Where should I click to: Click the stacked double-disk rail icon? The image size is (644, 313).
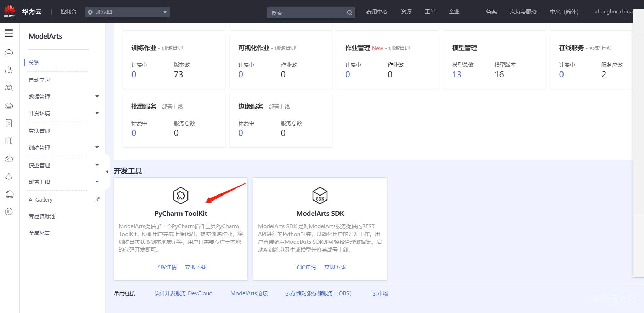pos(9,141)
